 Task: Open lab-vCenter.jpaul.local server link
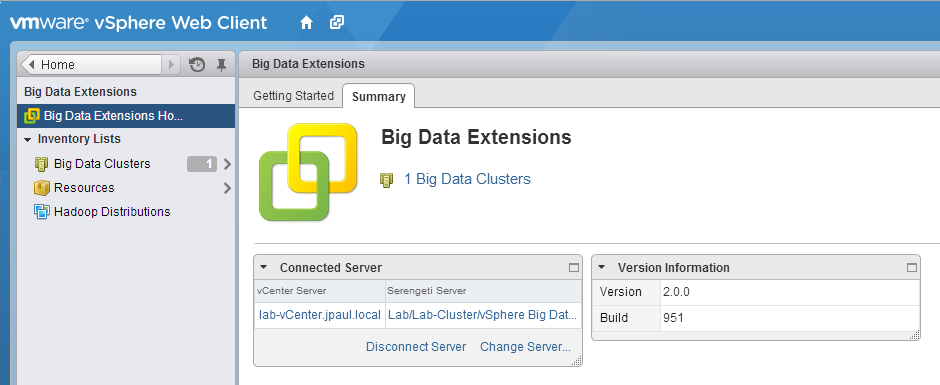tap(320, 315)
